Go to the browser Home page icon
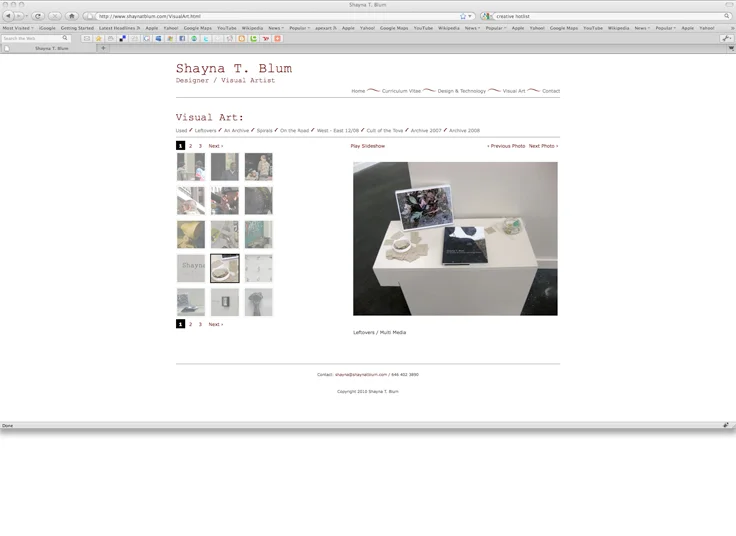The width and height of the screenshot is (736, 536). 72,16
